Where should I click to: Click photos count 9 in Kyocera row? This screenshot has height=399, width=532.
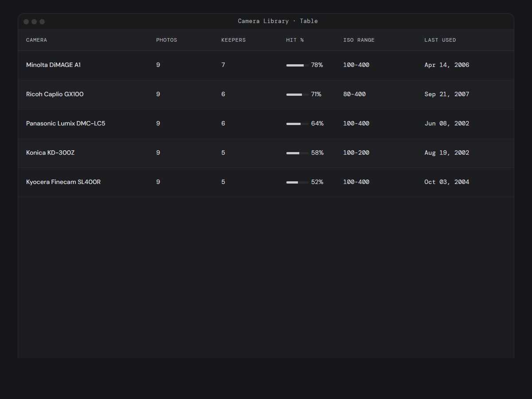tap(158, 182)
